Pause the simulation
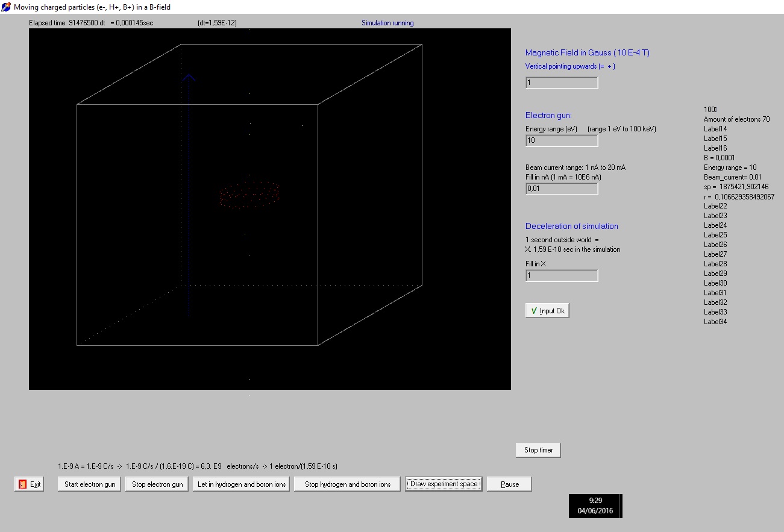Screen dimensions: 784x532 pos(510,484)
